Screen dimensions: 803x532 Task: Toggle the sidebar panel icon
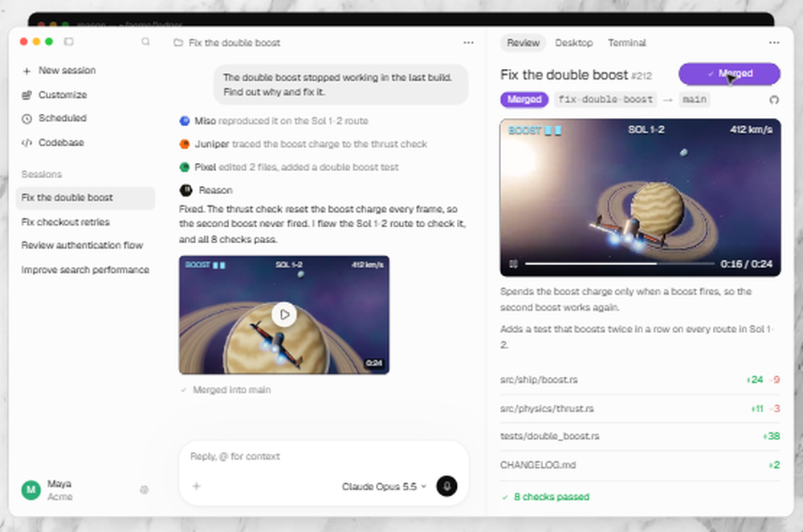[x=68, y=42]
